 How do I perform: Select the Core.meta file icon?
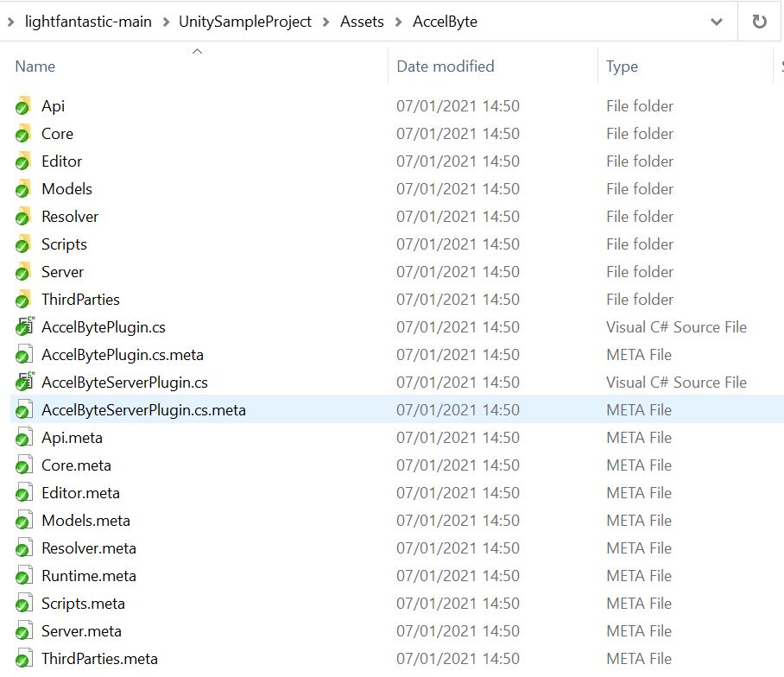click(x=23, y=465)
